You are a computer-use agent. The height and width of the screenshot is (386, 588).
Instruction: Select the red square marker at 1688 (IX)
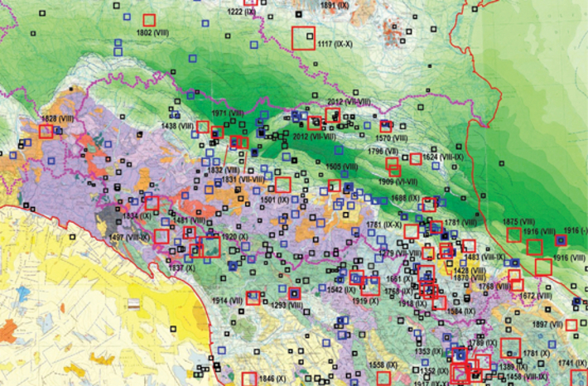(429, 204)
